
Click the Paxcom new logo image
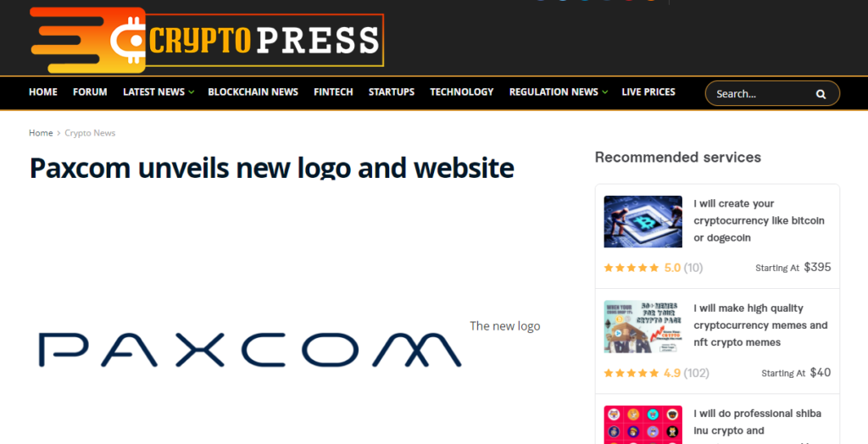point(250,350)
